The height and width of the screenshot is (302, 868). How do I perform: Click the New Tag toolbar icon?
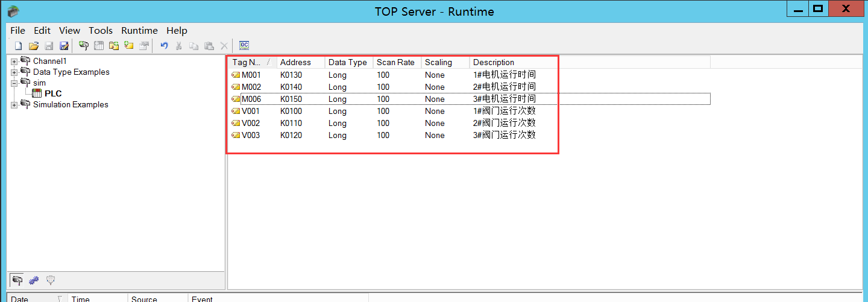click(128, 46)
